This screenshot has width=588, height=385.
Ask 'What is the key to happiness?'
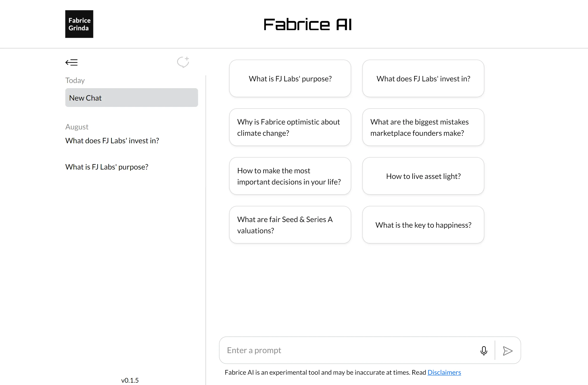tap(423, 225)
